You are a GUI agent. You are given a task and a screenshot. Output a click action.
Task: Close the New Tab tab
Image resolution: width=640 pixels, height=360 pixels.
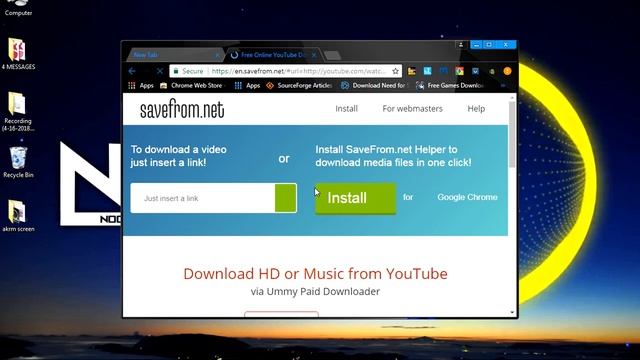(218, 55)
